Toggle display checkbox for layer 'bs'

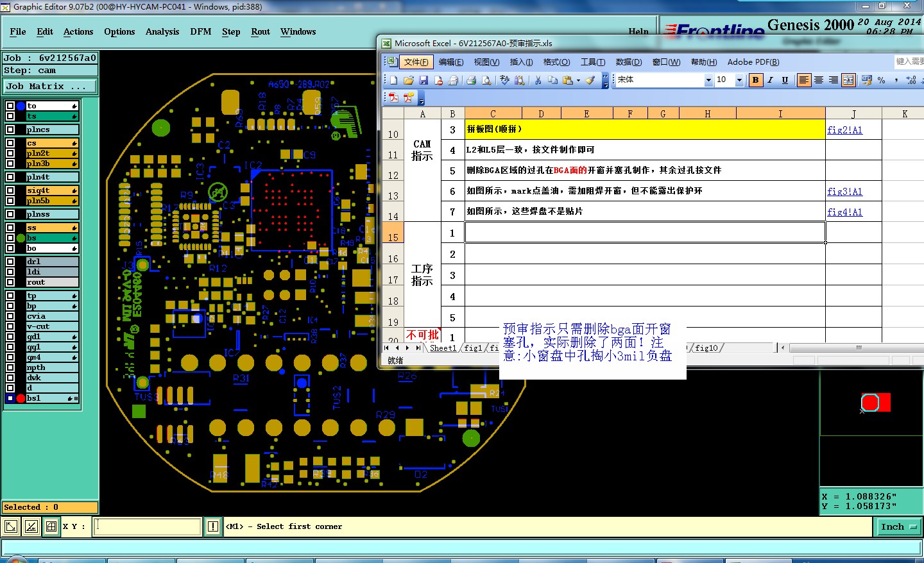(10, 238)
